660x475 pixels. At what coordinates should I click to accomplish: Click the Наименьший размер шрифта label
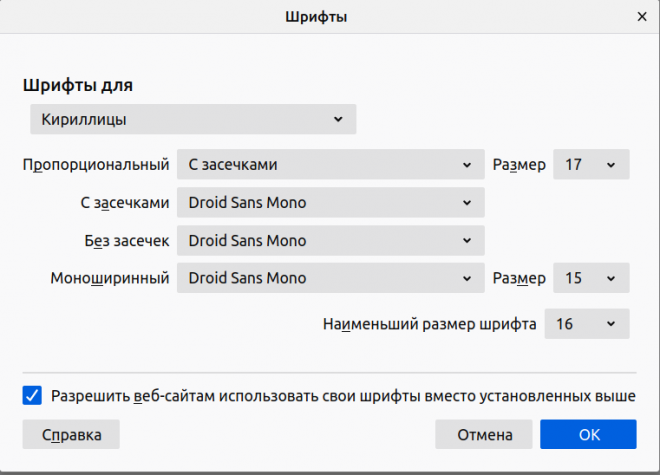point(429,324)
